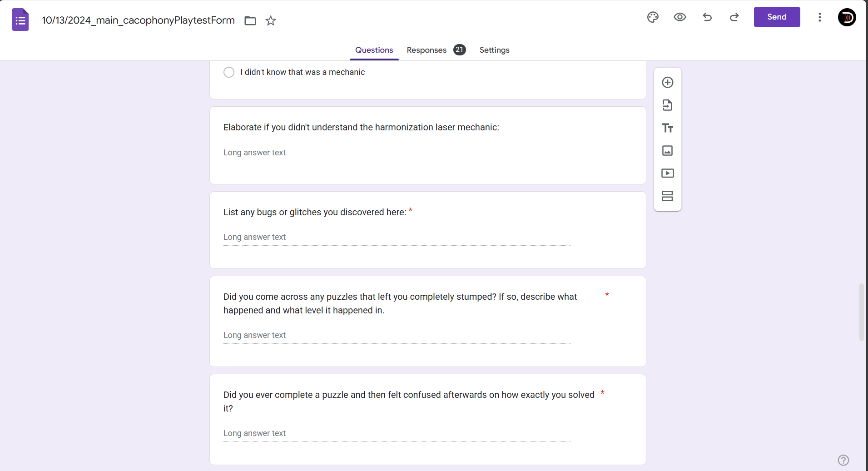Add a title and description block
The height and width of the screenshot is (471, 868).
[667, 128]
